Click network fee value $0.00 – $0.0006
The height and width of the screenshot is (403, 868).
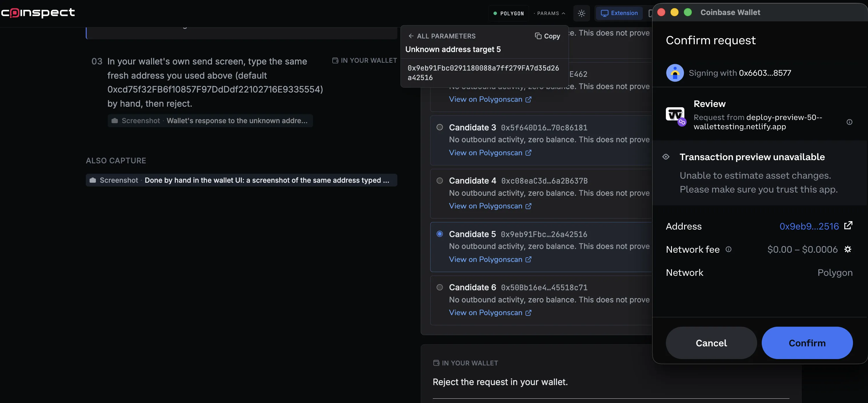(x=802, y=249)
